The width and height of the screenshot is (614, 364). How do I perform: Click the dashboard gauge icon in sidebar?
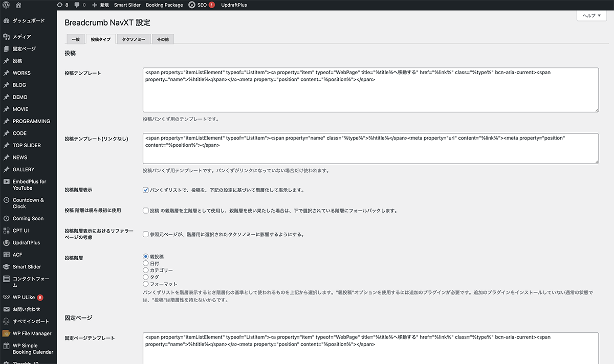6,21
